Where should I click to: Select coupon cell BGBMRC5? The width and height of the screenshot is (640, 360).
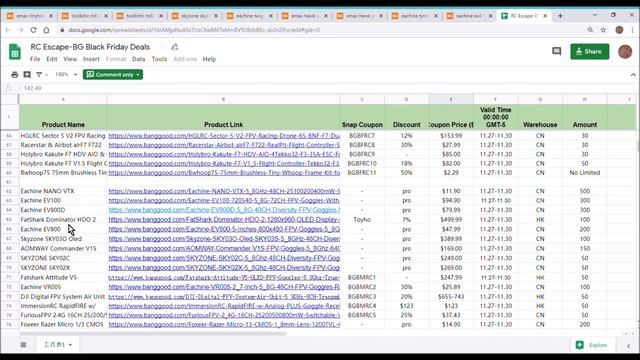point(362,315)
